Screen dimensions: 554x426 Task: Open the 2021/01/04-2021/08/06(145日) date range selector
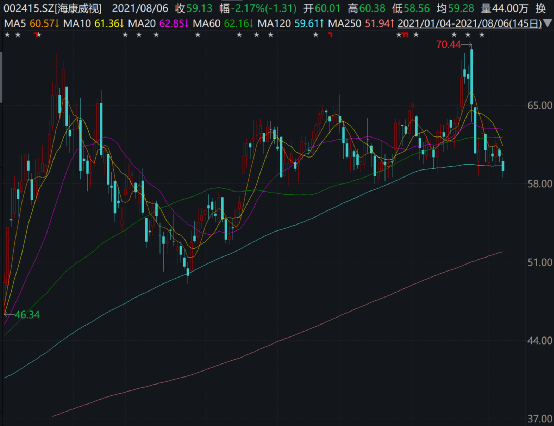[470, 24]
